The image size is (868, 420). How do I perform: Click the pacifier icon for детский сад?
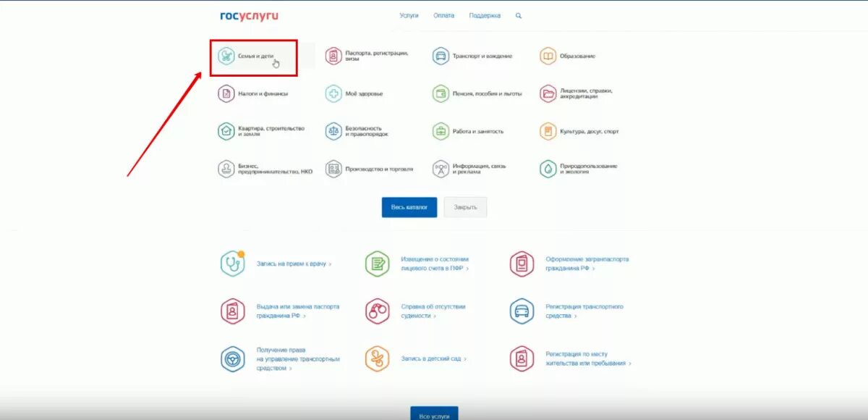377,358
